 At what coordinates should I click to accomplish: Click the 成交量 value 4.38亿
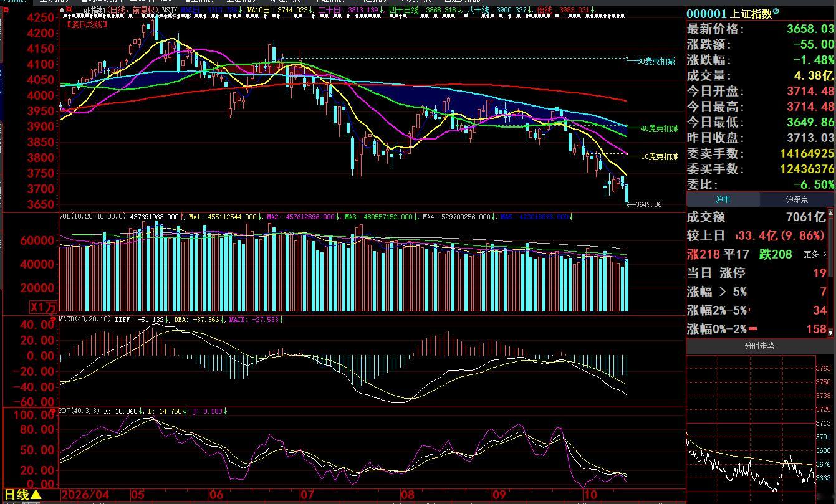coord(813,75)
